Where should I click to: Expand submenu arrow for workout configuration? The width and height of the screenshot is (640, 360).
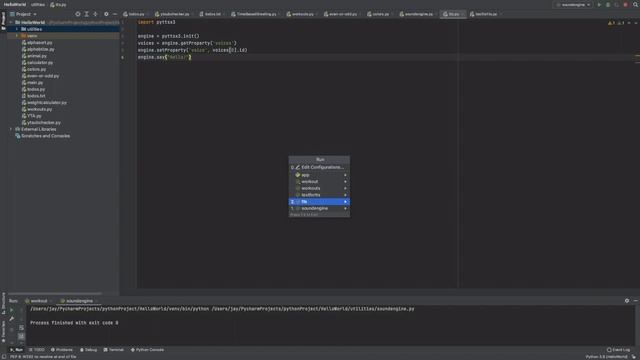tap(345, 182)
